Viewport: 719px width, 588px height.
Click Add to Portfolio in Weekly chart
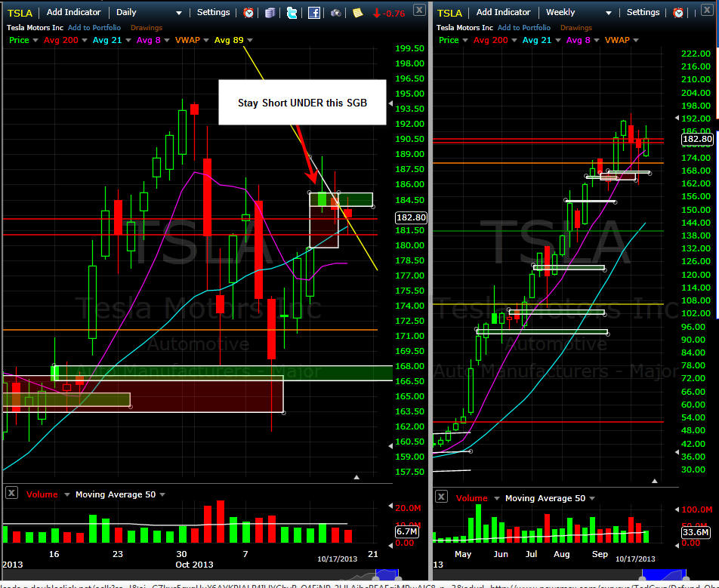pyautogui.click(x=524, y=27)
